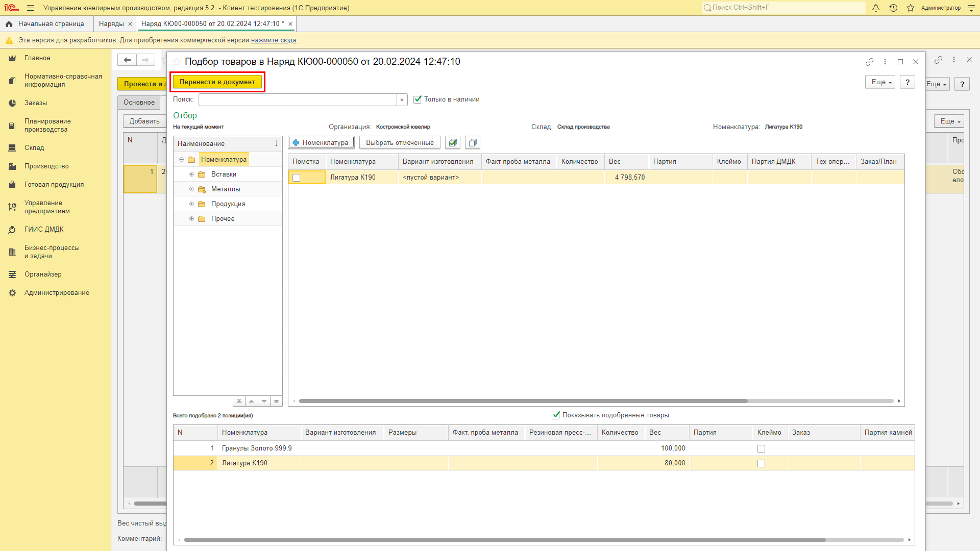Go forward with the right arrow button
Screen dimensions: 980x551
click(145, 60)
